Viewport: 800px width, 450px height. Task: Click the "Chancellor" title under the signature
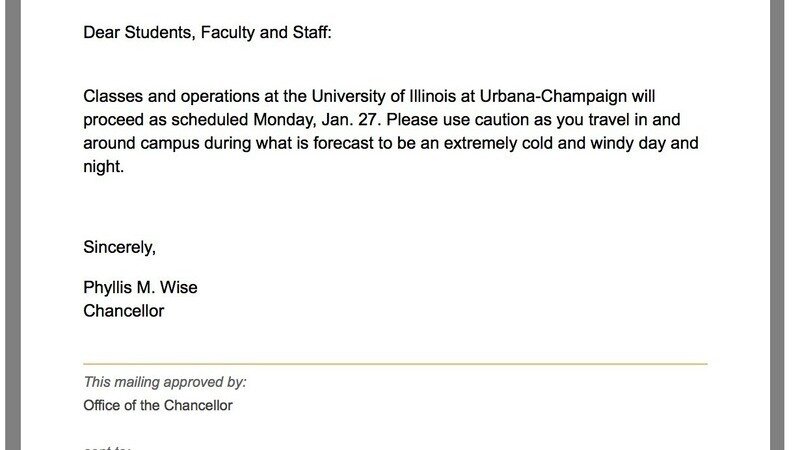(124, 311)
